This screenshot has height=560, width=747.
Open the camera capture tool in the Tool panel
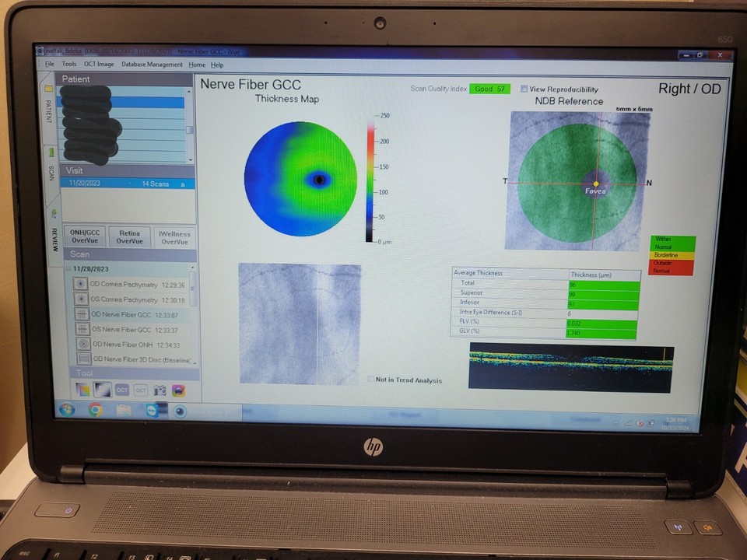pos(160,390)
